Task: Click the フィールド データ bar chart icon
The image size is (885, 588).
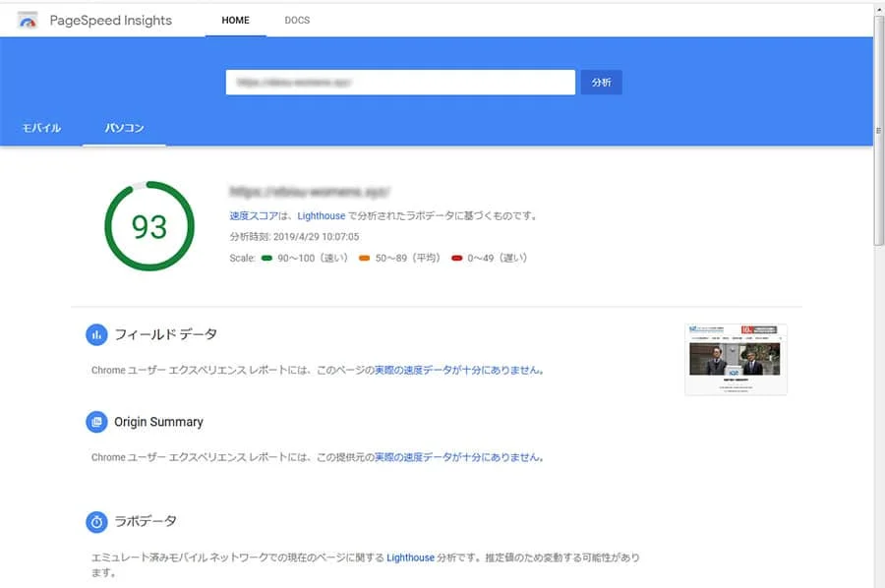Action: pos(96,334)
